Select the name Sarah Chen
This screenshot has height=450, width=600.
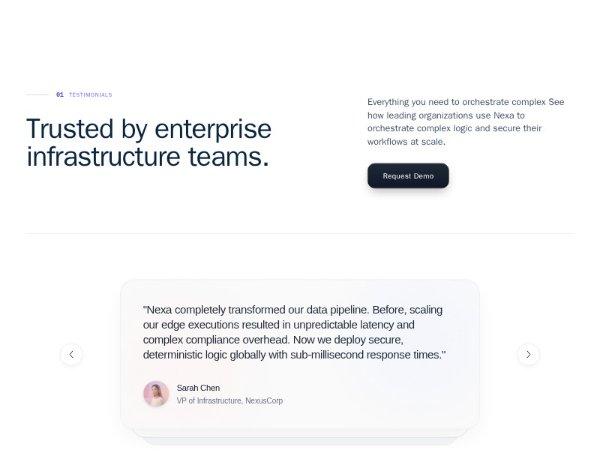[x=198, y=388]
